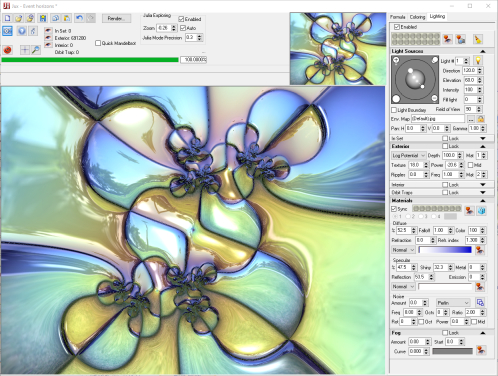498x376 pixels.
Task: Collapse the Fog section
Action: tap(482, 333)
